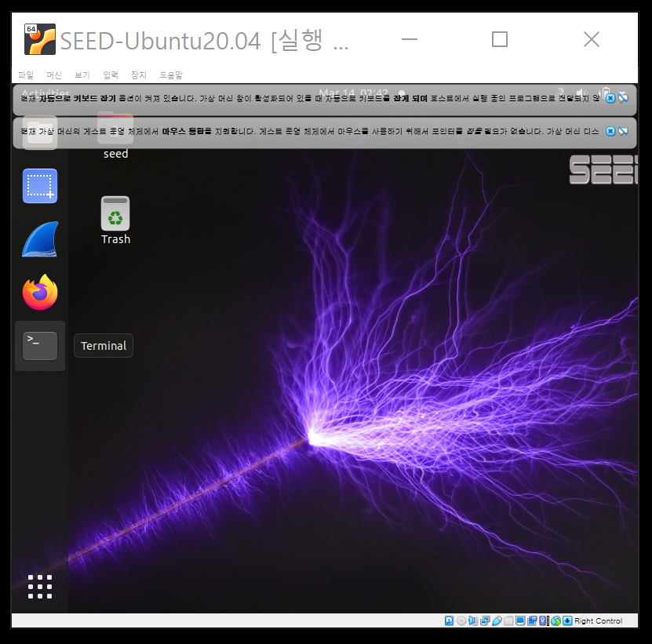Click the hard disk activity status icon
The image size is (652, 644).
[449, 620]
